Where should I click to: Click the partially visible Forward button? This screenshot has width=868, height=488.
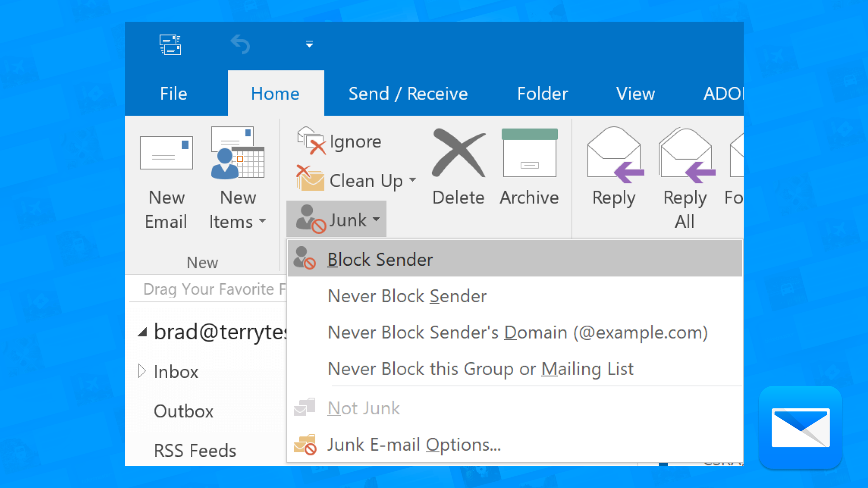pos(735,167)
